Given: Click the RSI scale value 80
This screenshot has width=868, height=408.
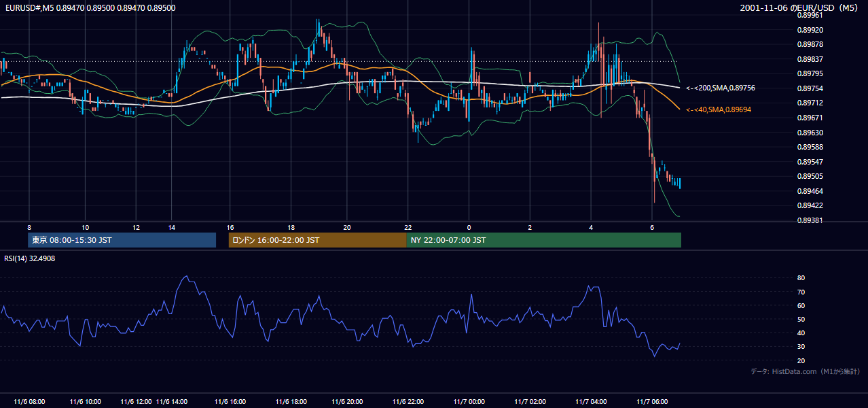Looking at the screenshot, I should pyautogui.click(x=801, y=278).
